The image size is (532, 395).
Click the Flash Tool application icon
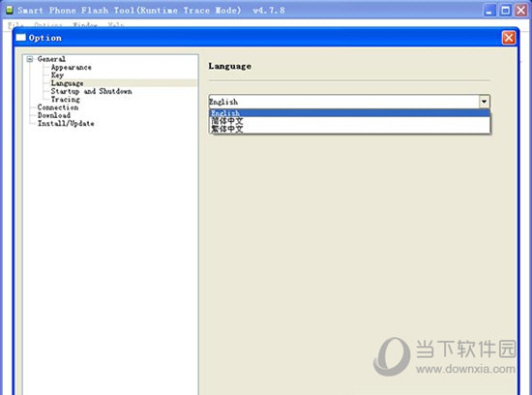pos(9,11)
